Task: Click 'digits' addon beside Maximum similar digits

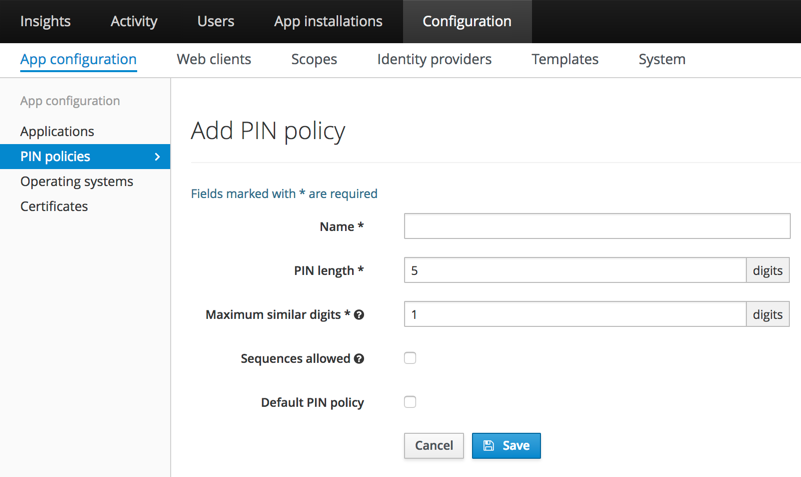Action: pos(768,314)
